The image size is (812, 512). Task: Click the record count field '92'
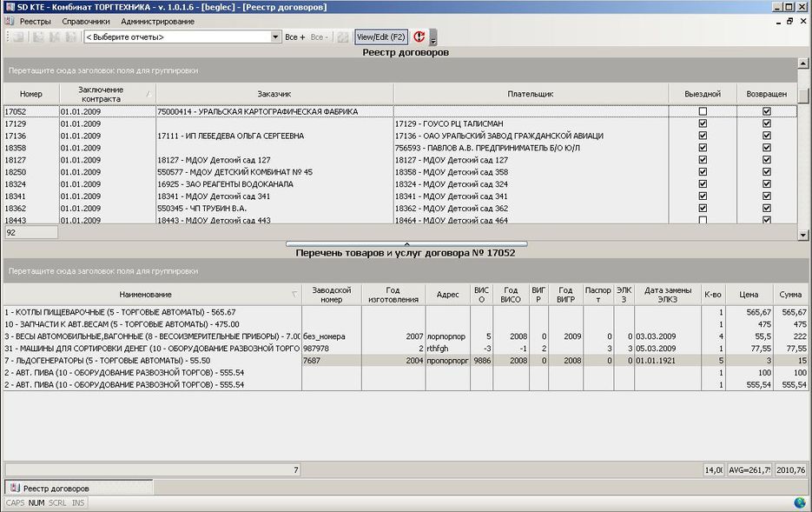tap(31, 233)
